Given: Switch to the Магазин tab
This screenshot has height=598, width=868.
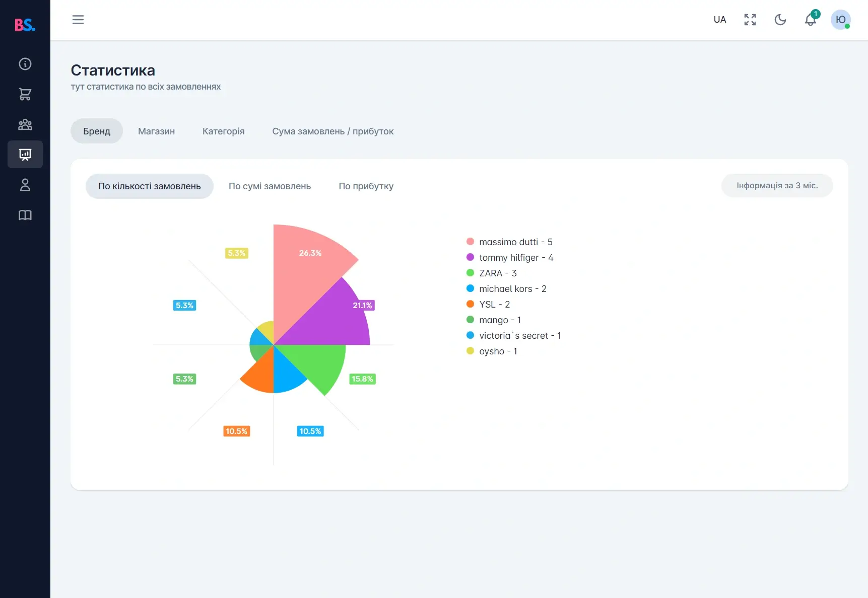Looking at the screenshot, I should [156, 131].
